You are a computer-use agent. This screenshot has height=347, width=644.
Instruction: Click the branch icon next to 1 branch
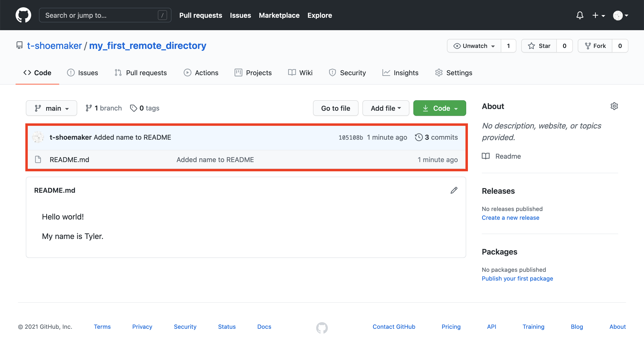tap(88, 108)
